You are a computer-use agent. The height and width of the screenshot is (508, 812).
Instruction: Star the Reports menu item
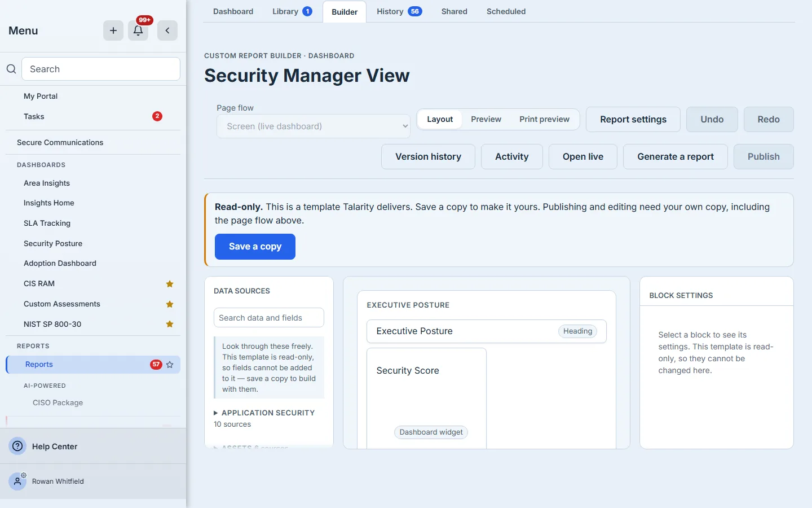(170, 365)
